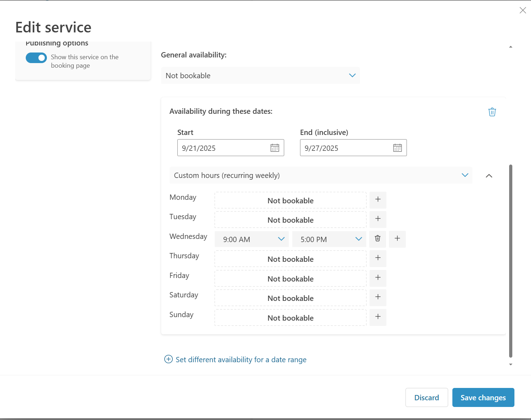Add bookable hours for Monday
The image size is (531, 420).
(378, 200)
